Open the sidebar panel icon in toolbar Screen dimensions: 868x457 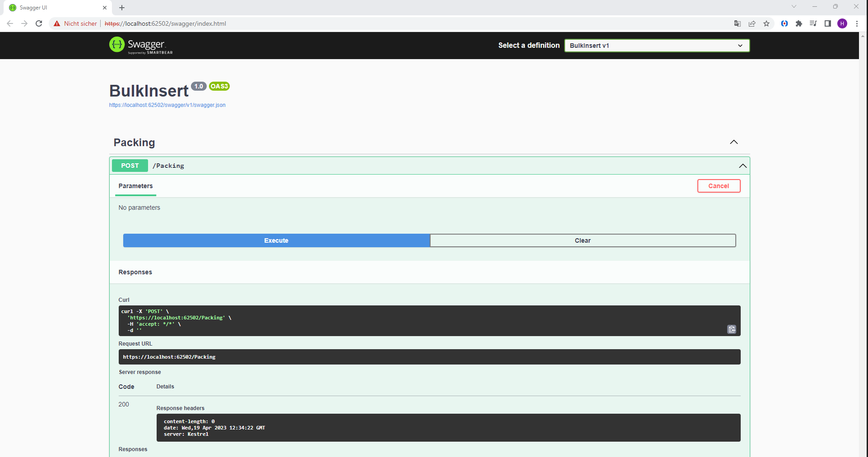[x=827, y=23]
